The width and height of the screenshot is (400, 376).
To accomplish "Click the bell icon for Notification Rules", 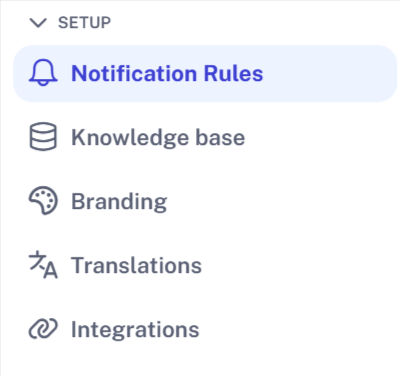I will [43, 73].
